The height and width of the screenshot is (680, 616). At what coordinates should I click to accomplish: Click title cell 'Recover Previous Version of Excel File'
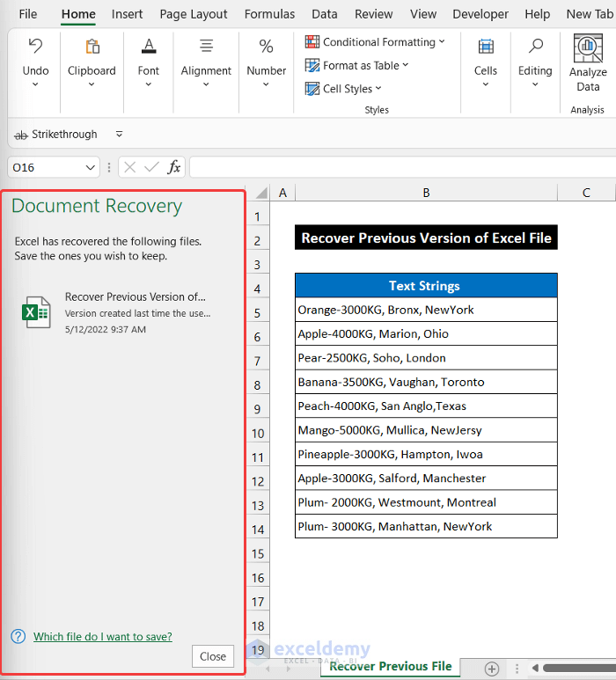[x=426, y=238]
